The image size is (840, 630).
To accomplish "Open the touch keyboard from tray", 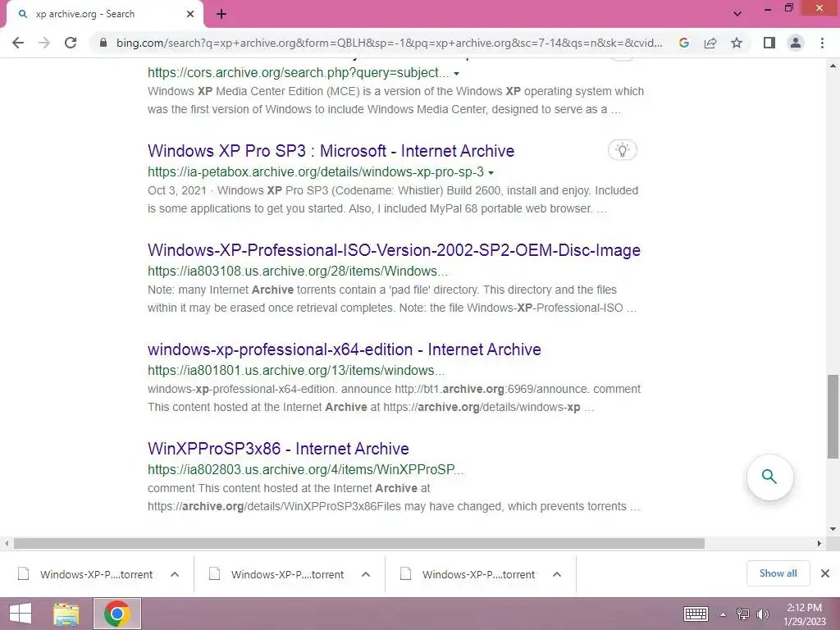I will click(696, 614).
